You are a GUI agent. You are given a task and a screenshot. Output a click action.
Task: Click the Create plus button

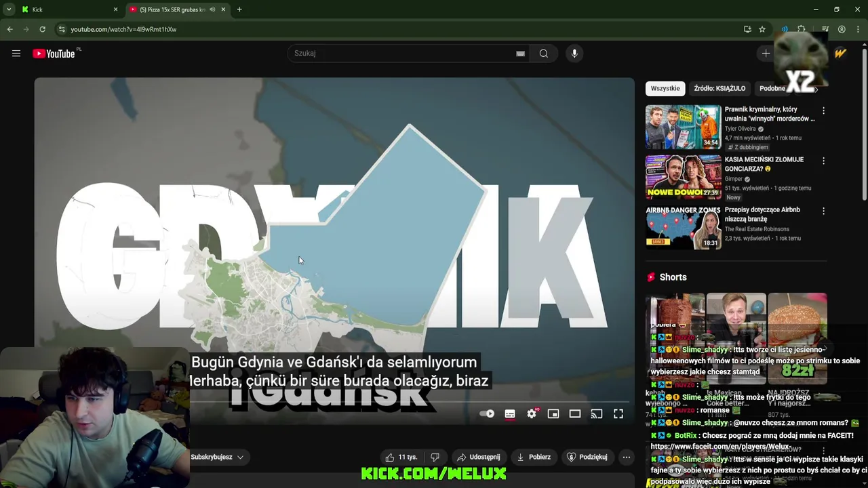[x=766, y=54]
